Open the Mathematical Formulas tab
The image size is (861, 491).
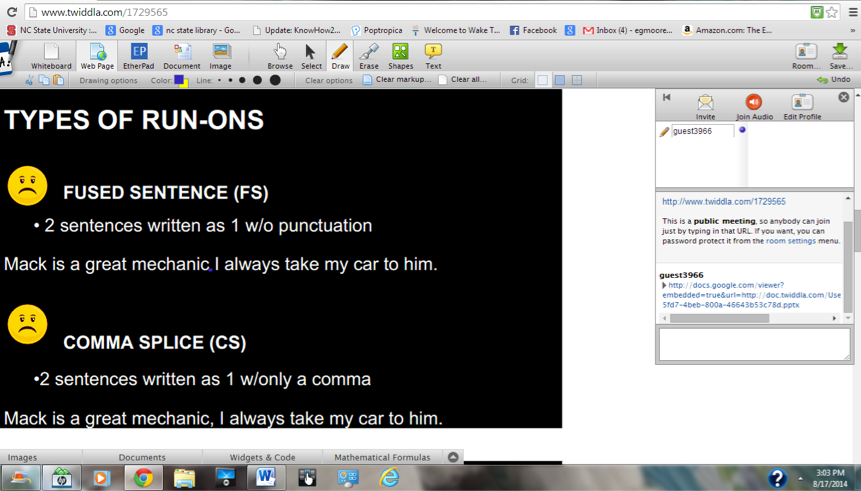pos(382,457)
